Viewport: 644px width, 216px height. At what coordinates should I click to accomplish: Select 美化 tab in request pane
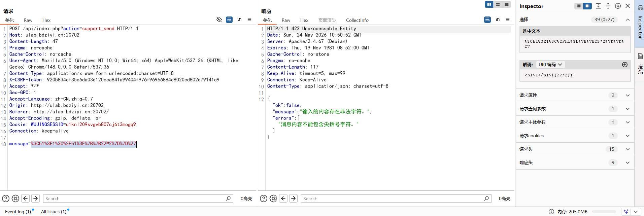9,20
